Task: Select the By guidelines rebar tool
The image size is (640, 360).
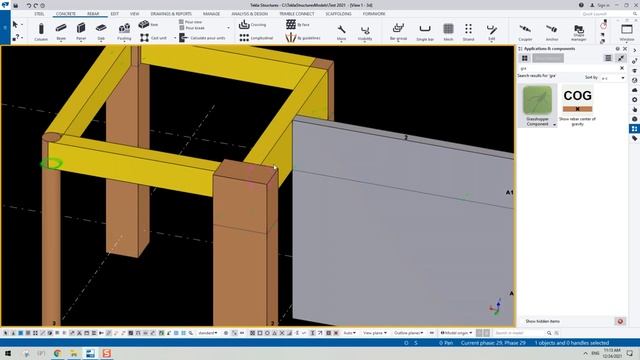Action: point(302,38)
